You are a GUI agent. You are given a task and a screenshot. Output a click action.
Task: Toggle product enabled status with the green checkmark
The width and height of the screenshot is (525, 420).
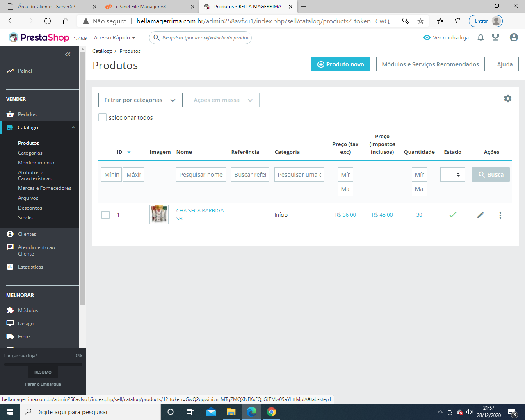point(453,215)
